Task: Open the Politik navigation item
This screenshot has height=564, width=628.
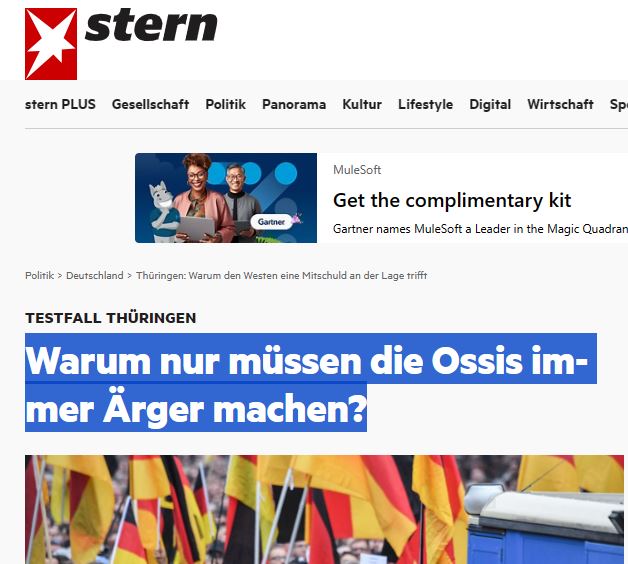Action: click(225, 105)
